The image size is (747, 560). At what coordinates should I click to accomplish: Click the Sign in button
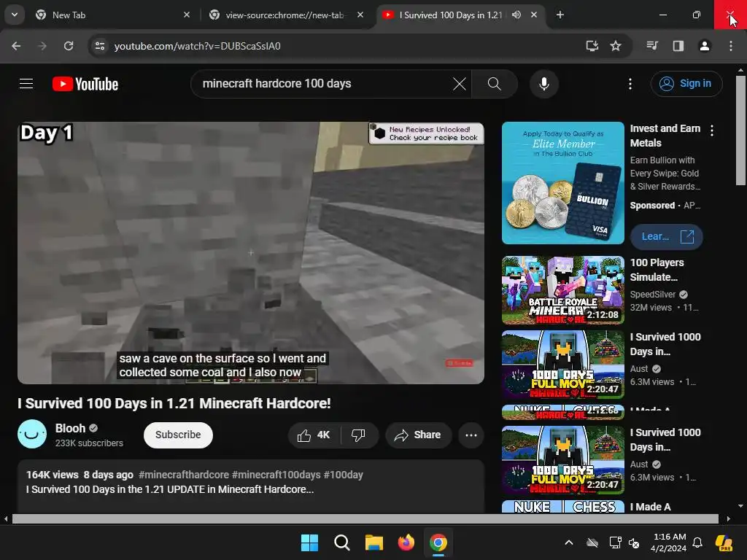pyautogui.click(x=686, y=84)
